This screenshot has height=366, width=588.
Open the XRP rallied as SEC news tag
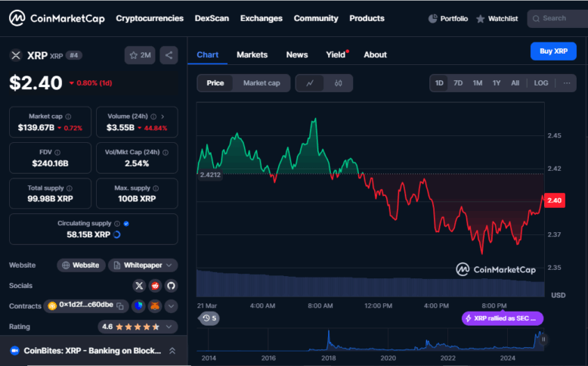tap(503, 318)
